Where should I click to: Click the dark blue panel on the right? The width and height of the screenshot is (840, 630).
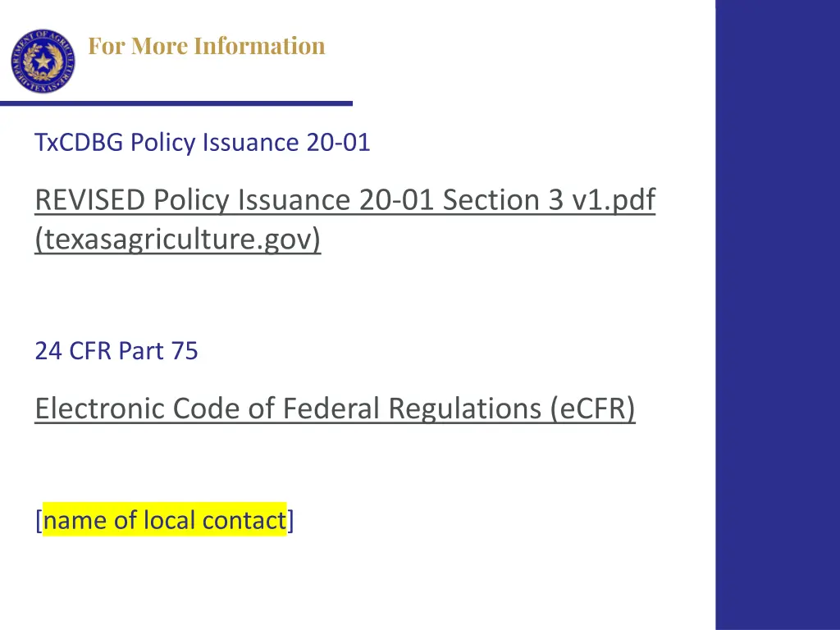pyautogui.click(x=778, y=315)
